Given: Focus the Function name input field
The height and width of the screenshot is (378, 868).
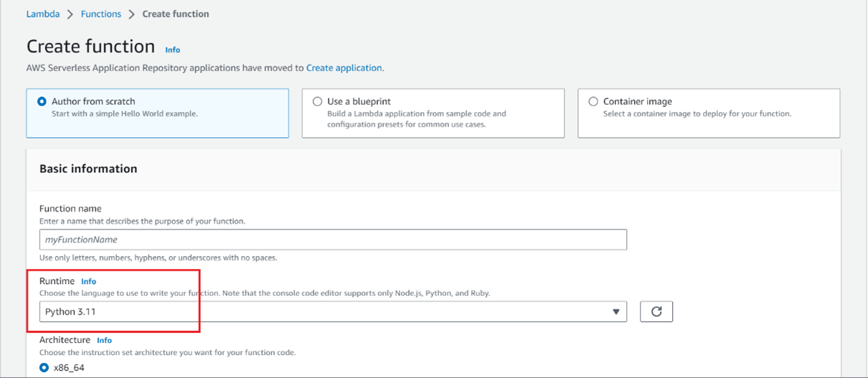Looking at the screenshot, I should 333,240.
